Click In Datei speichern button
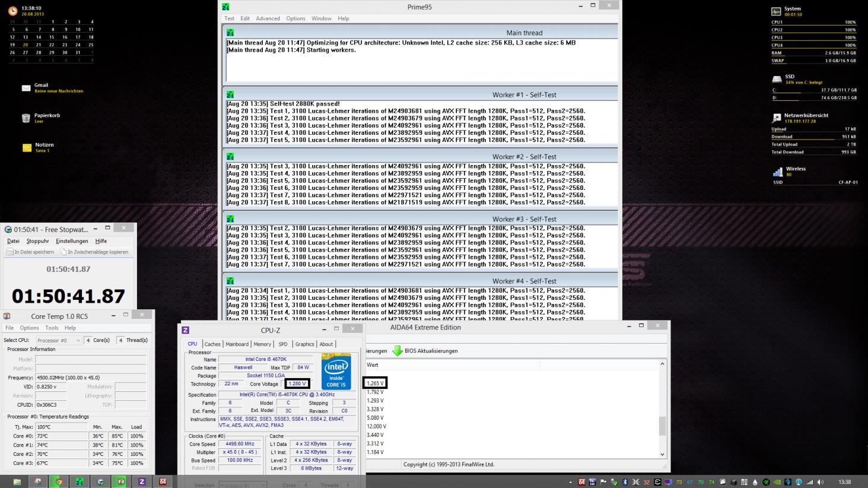The image size is (868, 488). (30, 252)
